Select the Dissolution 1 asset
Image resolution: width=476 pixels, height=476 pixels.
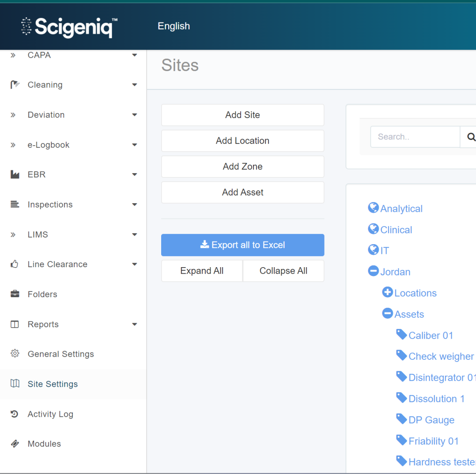(436, 399)
